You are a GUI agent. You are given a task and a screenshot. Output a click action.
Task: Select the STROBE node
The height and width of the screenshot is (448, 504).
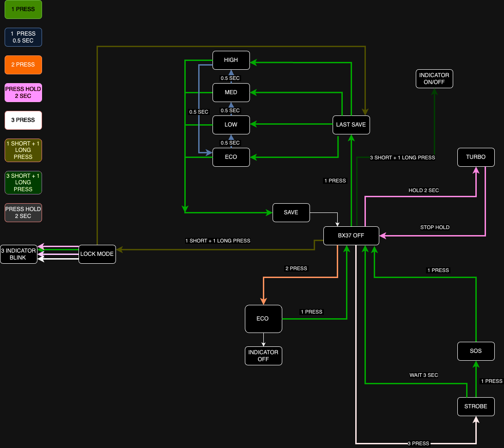tap(476, 406)
